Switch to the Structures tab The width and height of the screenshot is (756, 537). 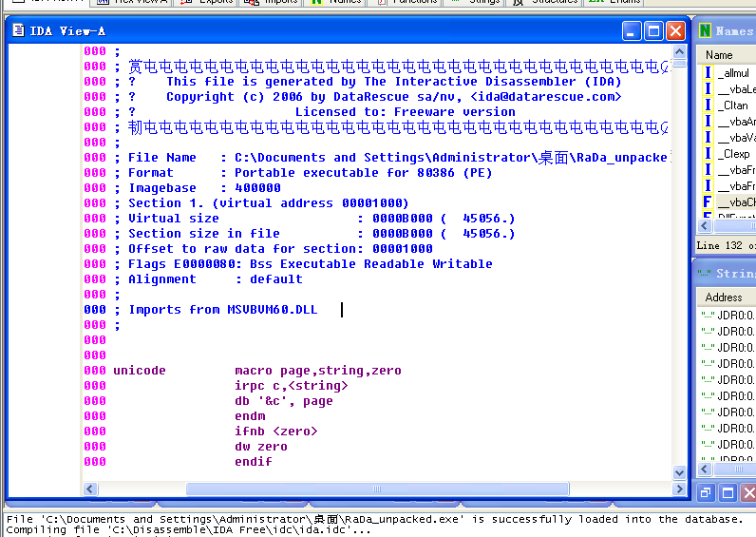(x=546, y=2)
